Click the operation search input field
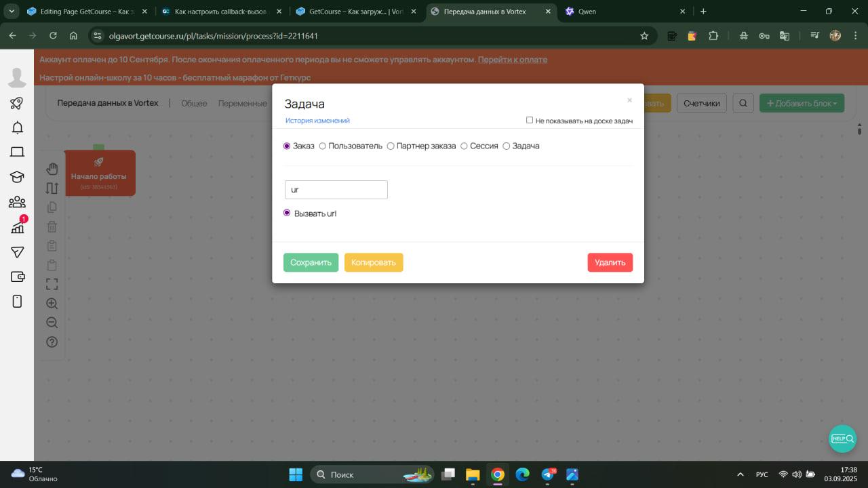The image size is (868, 488). [x=336, y=190]
